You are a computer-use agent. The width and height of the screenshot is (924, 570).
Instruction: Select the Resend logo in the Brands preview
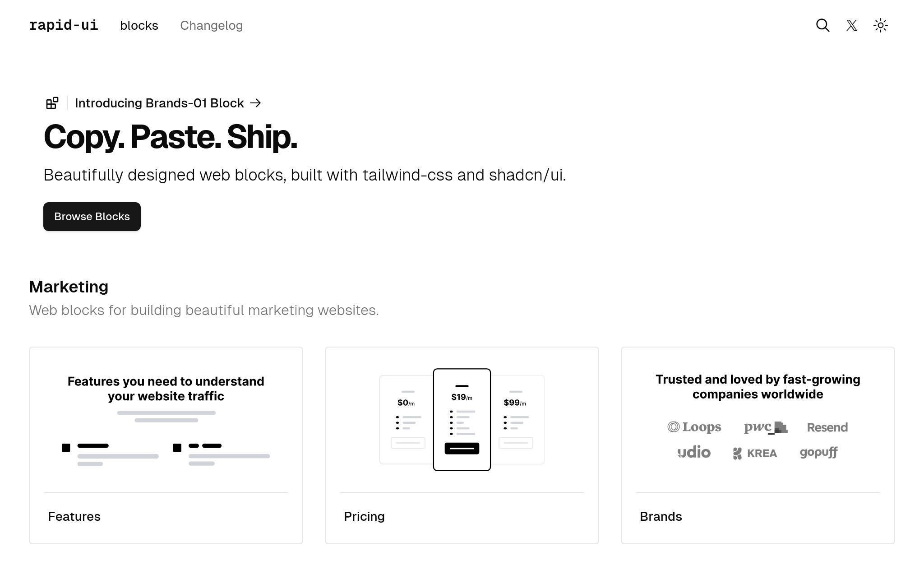827,427
